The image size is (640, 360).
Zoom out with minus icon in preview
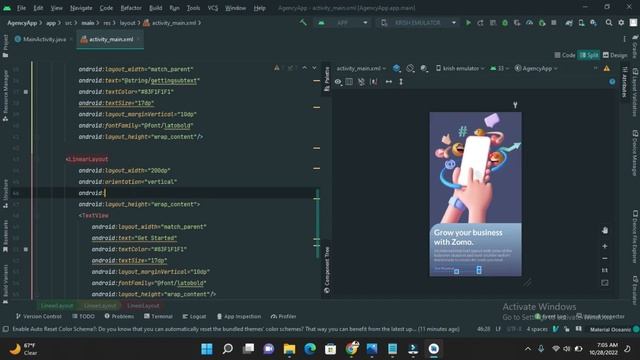(x=605, y=258)
